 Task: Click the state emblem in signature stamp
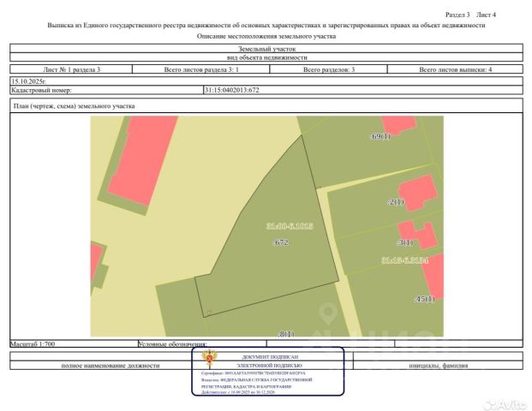coord(209,359)
